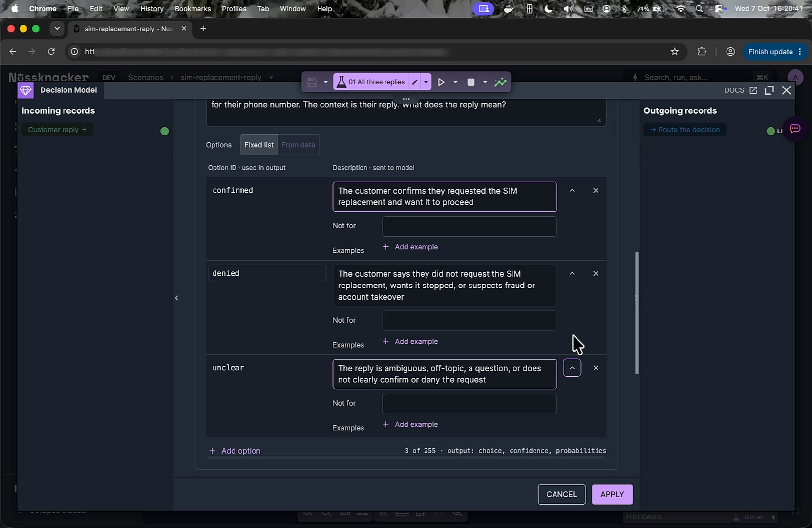Click the stop square button
The image size is (812, 528).
click(x=471, y=82)
